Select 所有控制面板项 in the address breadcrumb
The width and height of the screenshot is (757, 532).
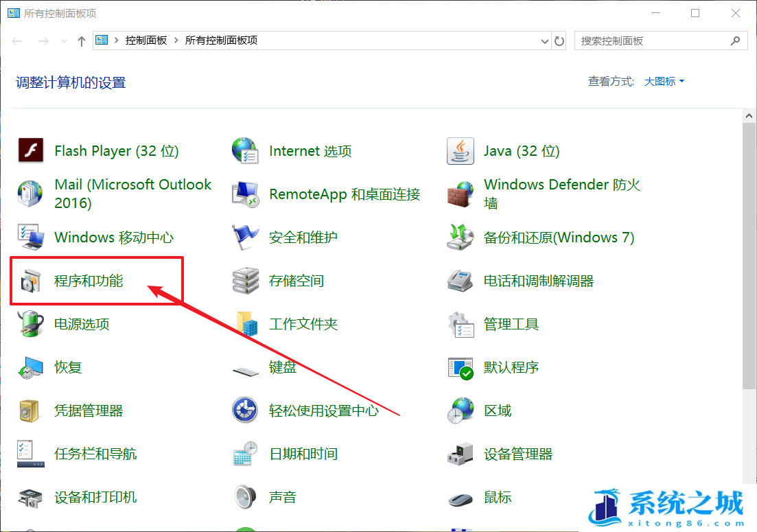pos(221,40)
